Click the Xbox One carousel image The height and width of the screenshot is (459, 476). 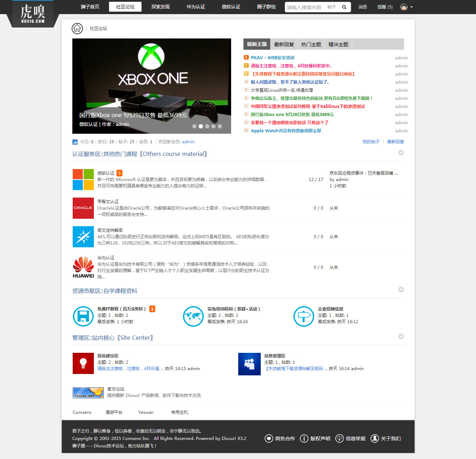(x=152, y=86)
